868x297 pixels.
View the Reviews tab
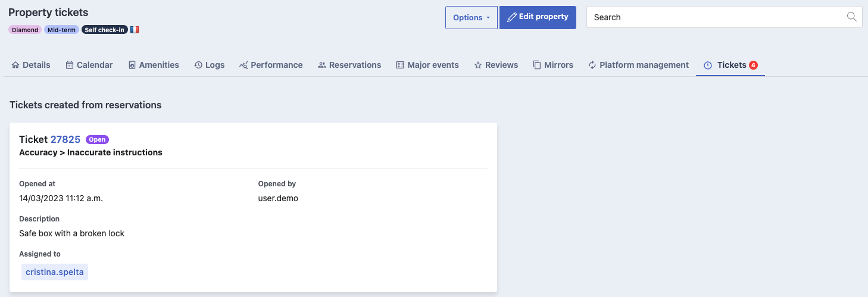(496, 65)
